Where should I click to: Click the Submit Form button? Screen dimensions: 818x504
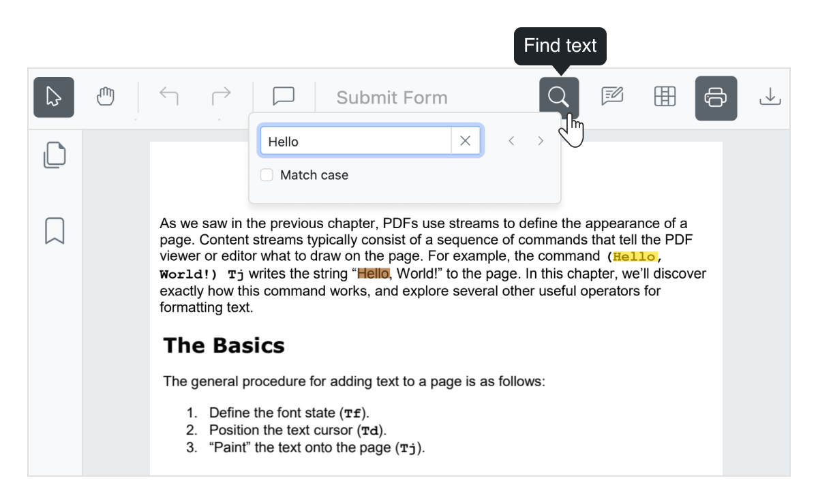392,97
